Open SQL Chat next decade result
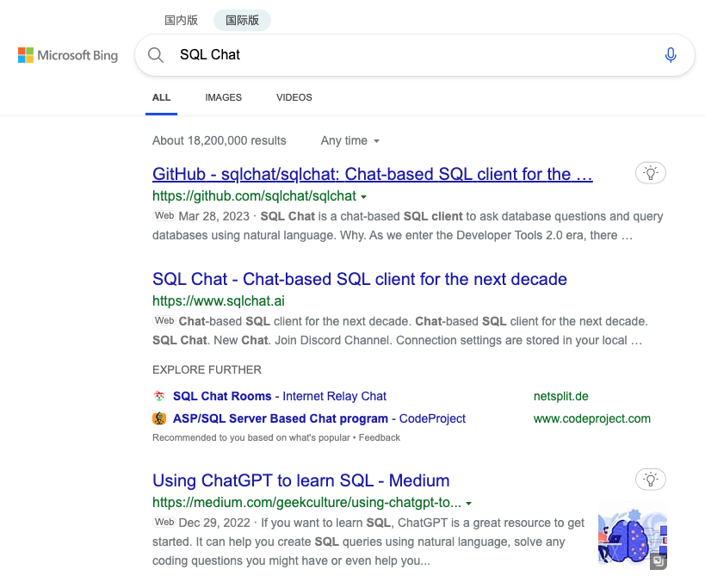This screenshot has height=588, width=705. (x=359, y=279)
